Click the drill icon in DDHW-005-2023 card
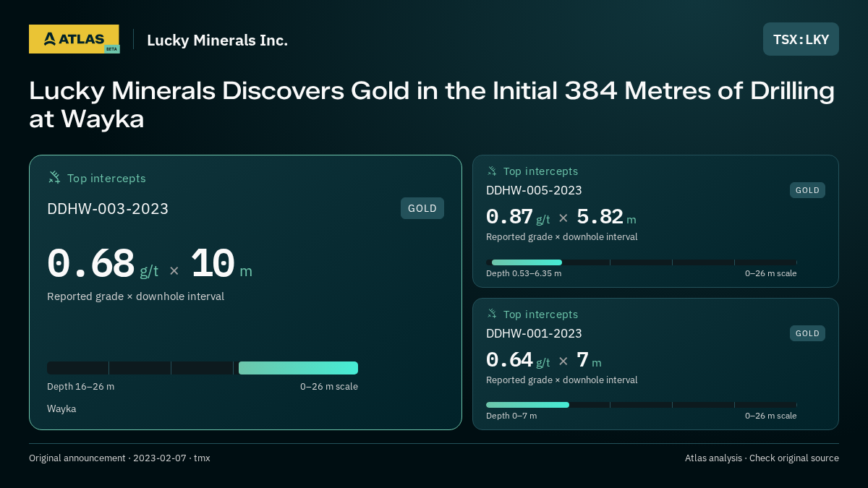 coord(492,171)
